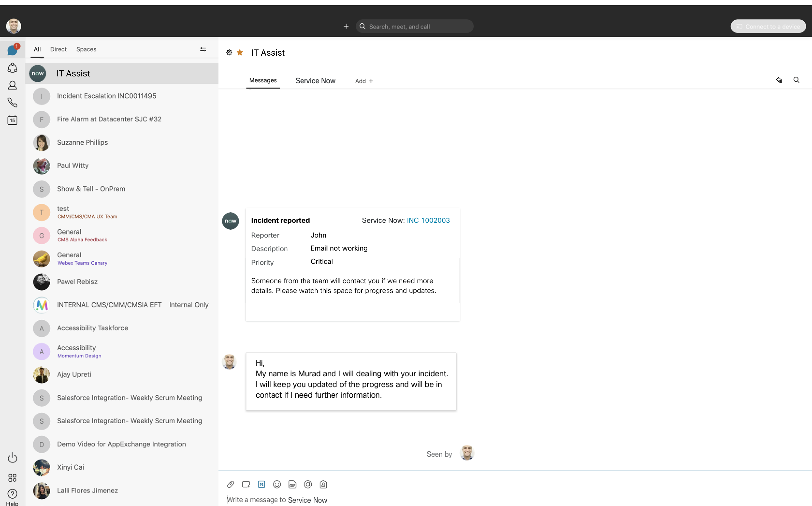Open the space list filter icon
812x506 pixels.
(x=203, y=50)
